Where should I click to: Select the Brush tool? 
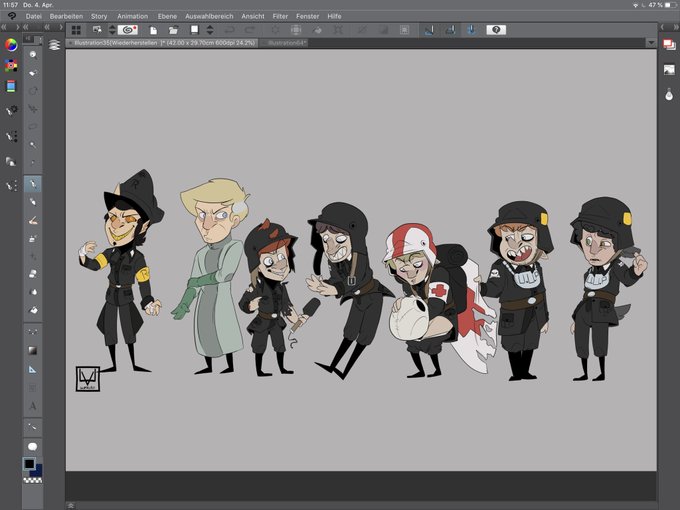tap(33, 221)
